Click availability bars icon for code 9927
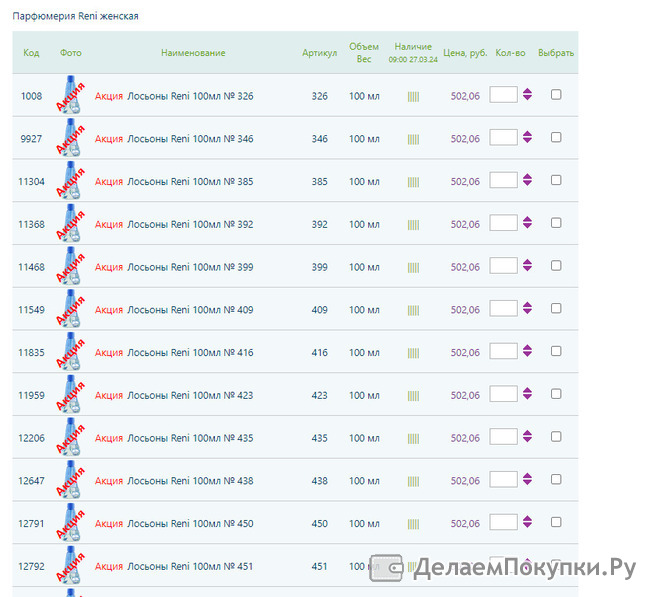Image resolution: width=650 pixels, height=597 pixels. click(x=413, y=139)
